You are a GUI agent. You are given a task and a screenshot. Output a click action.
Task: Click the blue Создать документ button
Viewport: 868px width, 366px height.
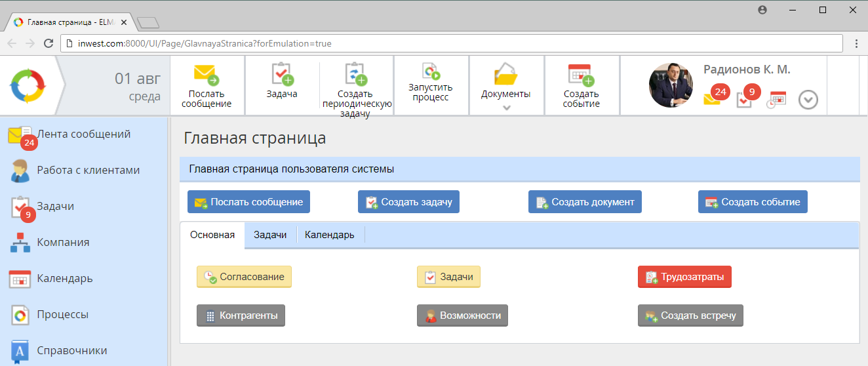click(x=585, y=202)
